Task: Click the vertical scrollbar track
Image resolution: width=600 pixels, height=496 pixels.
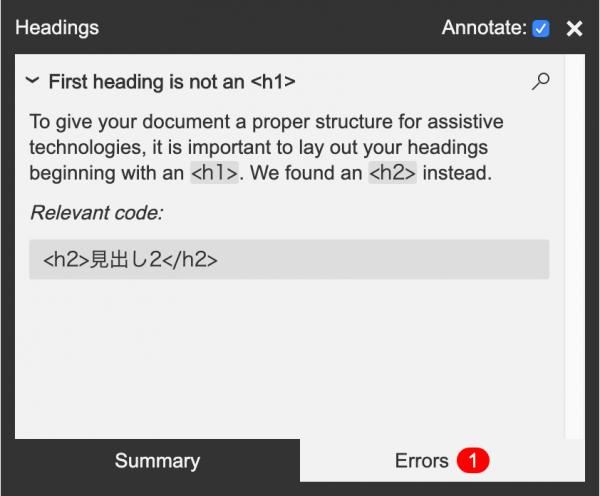Action: pyautogui.click(x=575, y=246)
